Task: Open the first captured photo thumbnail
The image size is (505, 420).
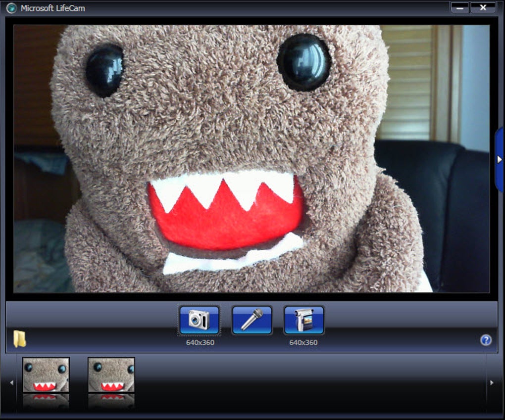Action: [46, 375]
